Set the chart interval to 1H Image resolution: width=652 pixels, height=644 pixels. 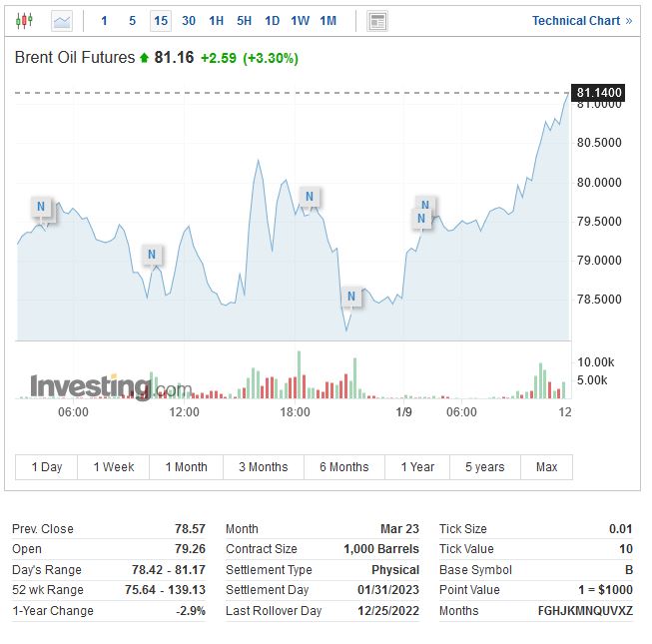(217, 20)
